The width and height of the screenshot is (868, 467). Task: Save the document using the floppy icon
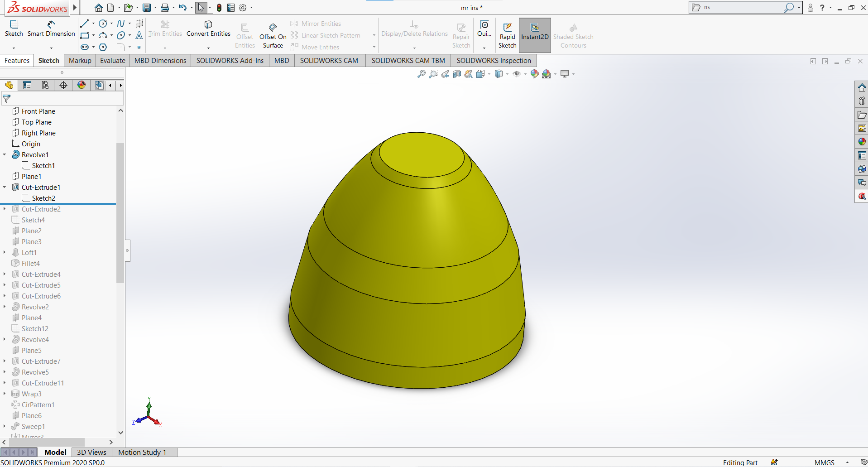(x=146, y=8)
